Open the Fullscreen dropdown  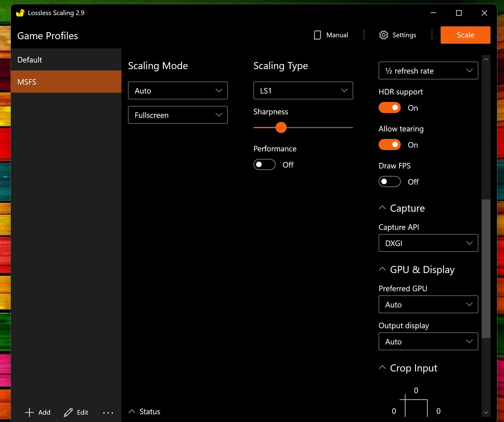(178, 115)
